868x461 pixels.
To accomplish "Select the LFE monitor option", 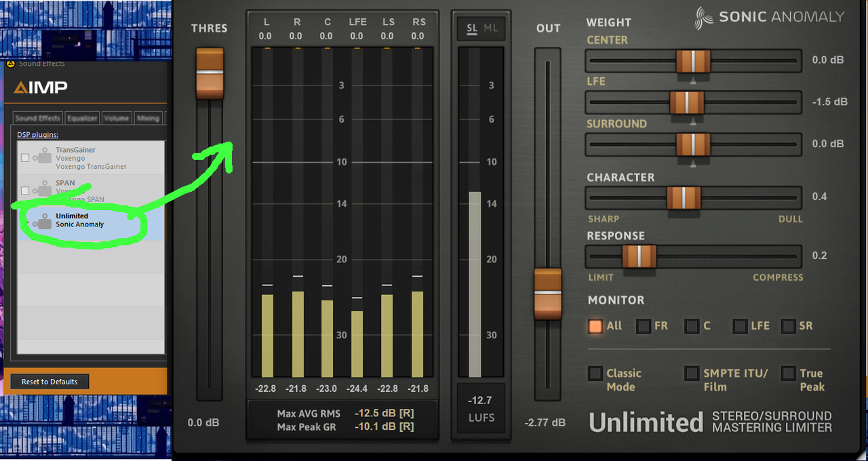I will pos(740,326).
